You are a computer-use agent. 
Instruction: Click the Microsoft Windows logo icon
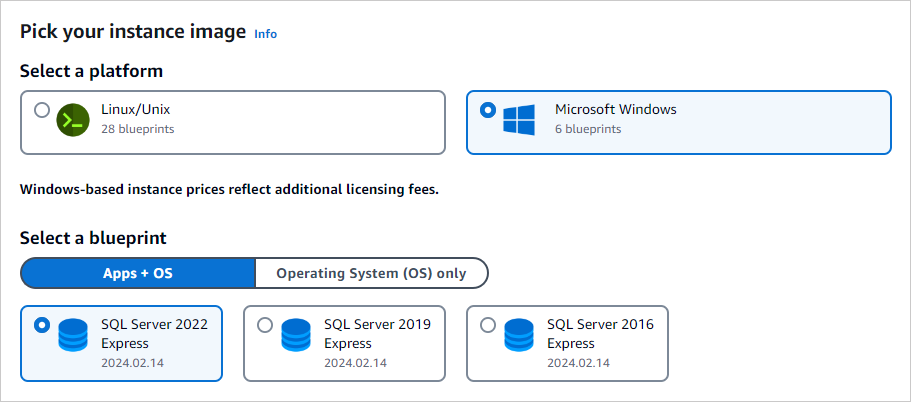[x=518, y=120]
